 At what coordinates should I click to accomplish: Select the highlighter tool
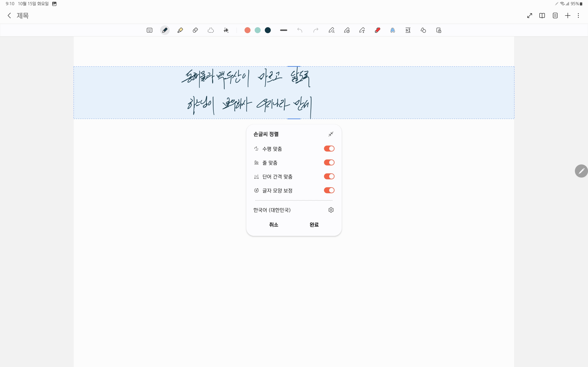180,30
